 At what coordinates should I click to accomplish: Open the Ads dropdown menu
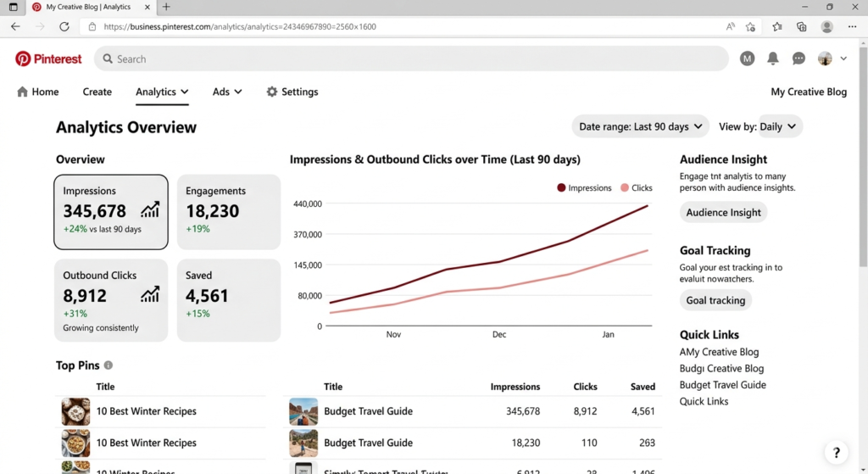(x=227, y=92)
